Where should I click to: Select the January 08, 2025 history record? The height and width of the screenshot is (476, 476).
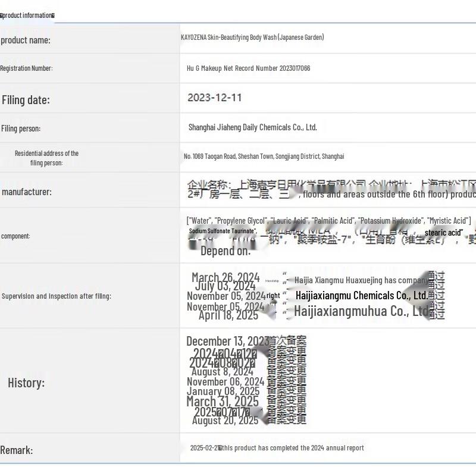coord(223,392)
